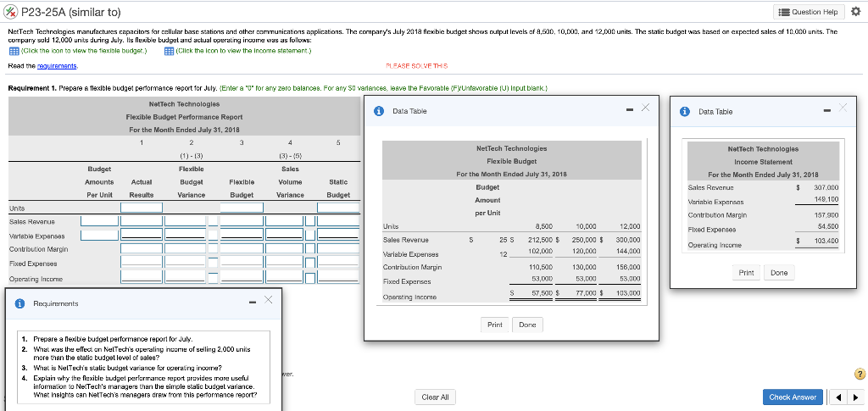This screenshot has width=868, height=411.
Task: Click the 12,000 units column value
Action: point(630,226)
